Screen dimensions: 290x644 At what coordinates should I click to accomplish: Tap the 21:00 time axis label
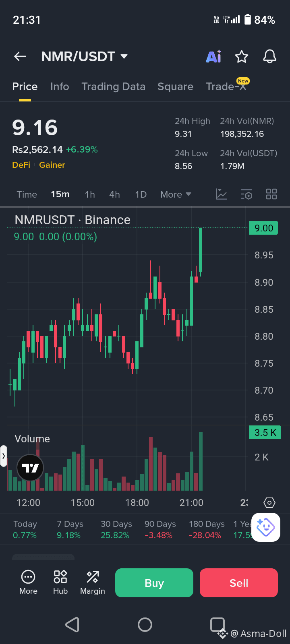click(191, 503)
